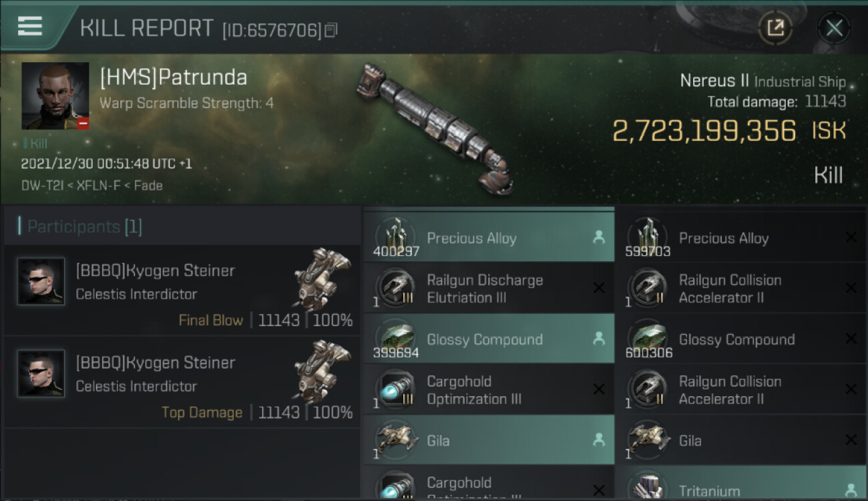Click the first Railgun Collision Accelerator II
The image size is (868, 501).
(742, 289)
